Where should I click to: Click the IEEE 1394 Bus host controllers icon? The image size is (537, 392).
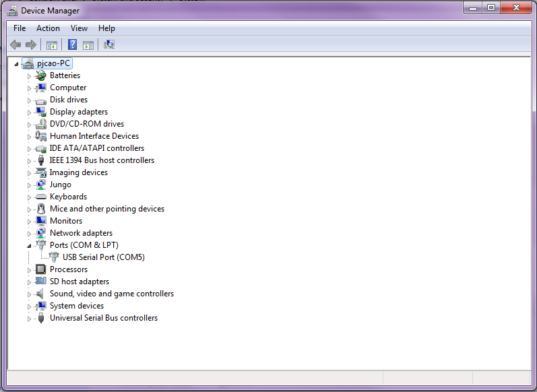[x=40, y=160]
